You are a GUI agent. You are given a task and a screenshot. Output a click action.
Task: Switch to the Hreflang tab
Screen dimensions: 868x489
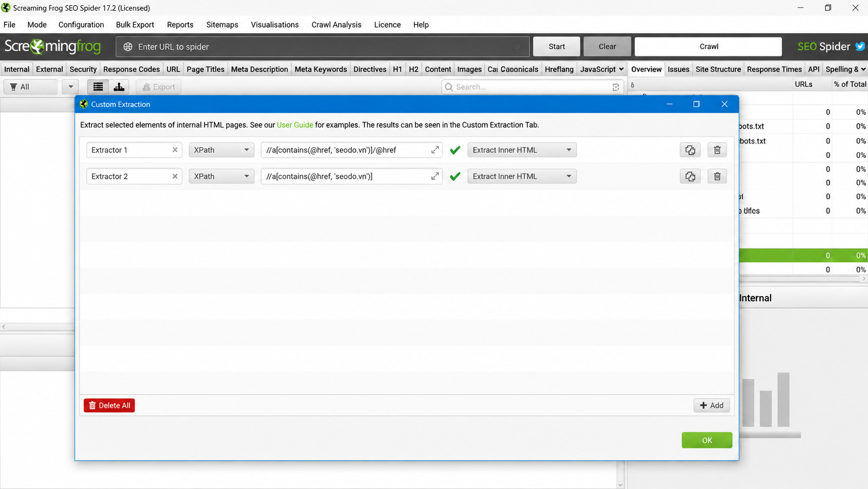tap(559, 69)
